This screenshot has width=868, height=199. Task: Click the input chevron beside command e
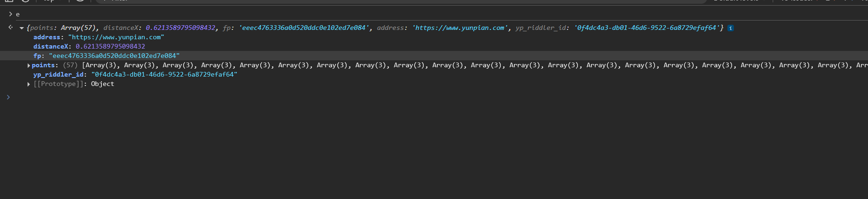10,14
